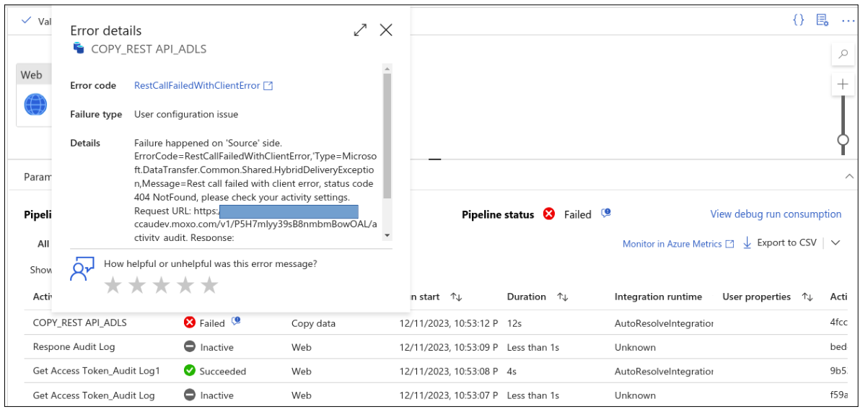Click the 12s duration cell
Screen dimensions: 868x412
point(514,323)
